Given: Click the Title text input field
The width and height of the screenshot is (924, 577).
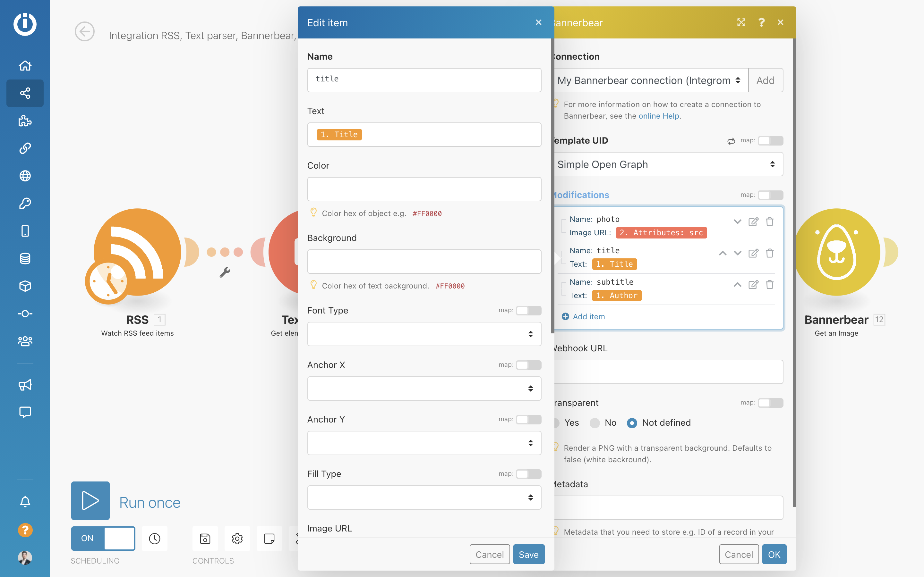Looking at the screenshot, I should pyautogui.click(x=424, y=134).
